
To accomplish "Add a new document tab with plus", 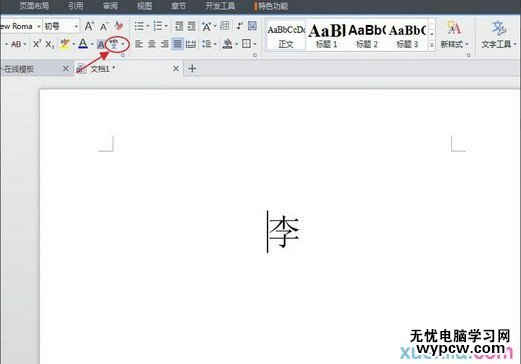I will pyautogui.click(x=192, y=69).
